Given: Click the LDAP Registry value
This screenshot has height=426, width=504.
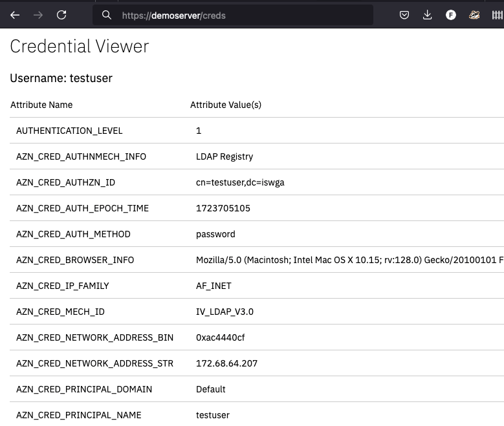Looking at the screenshot, I should point(225,156).
